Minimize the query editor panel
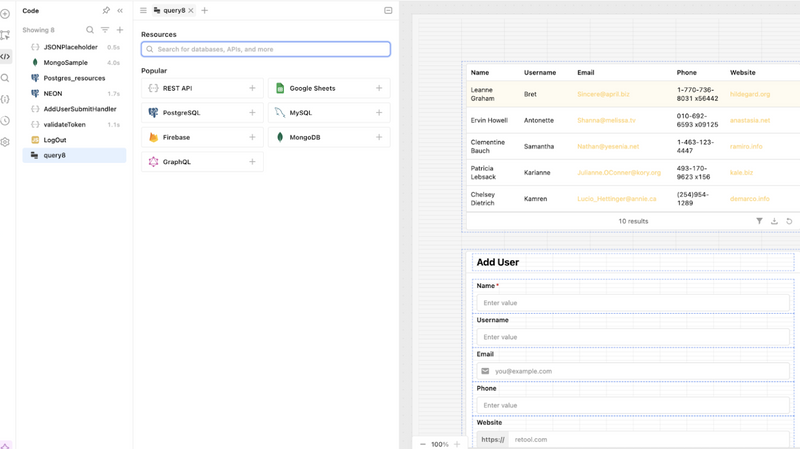The image size is (800, 449). (x=388, y=10)
